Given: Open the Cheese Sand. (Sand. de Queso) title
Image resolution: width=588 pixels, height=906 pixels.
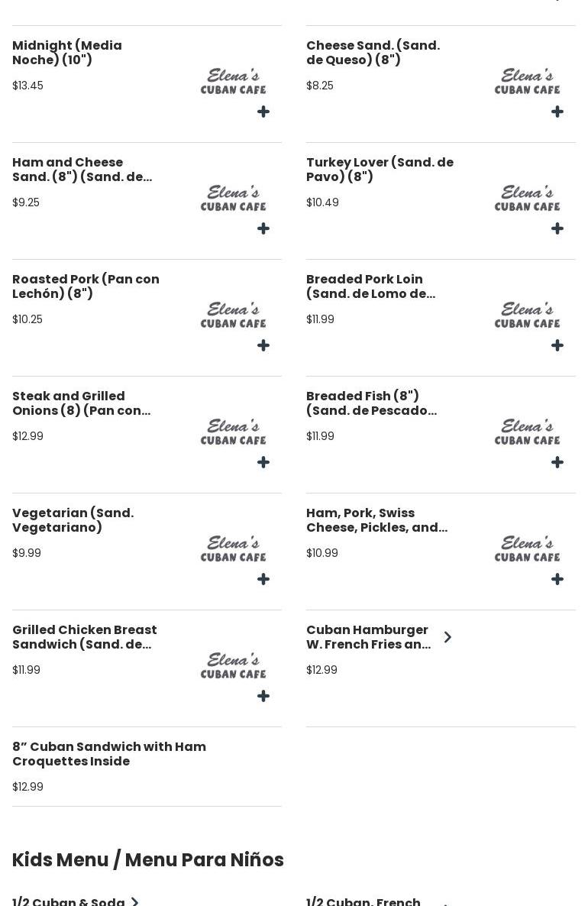Looking at the screenshot, I should 373,53.
